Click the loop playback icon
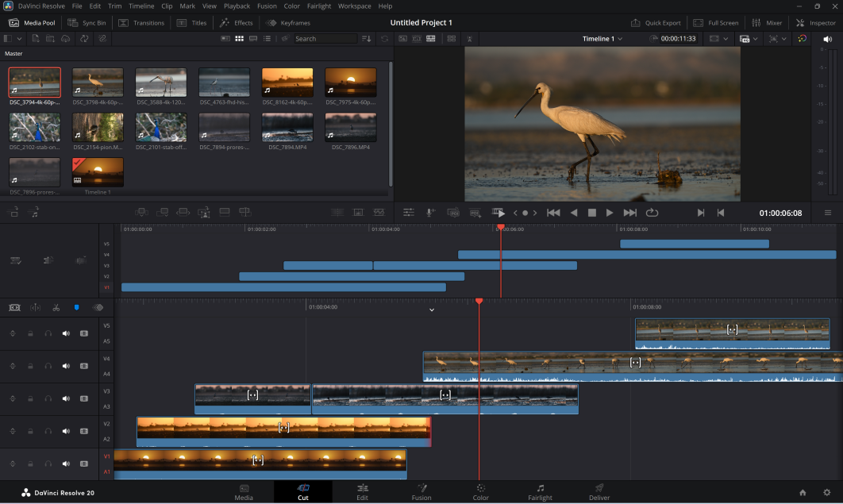843x504 pixels. pos(652,213)
